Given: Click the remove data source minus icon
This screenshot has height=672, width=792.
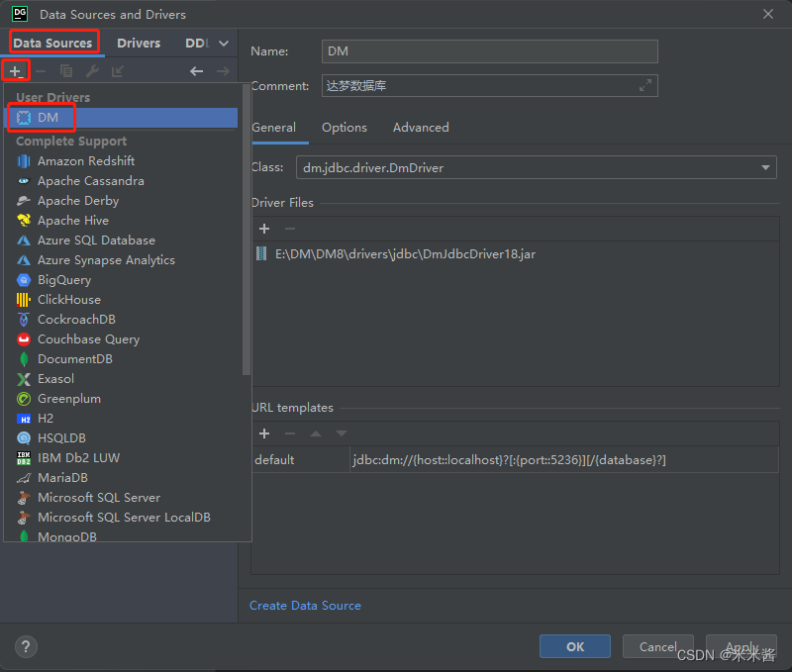Looking at the screenshot, I should [41, 71].
